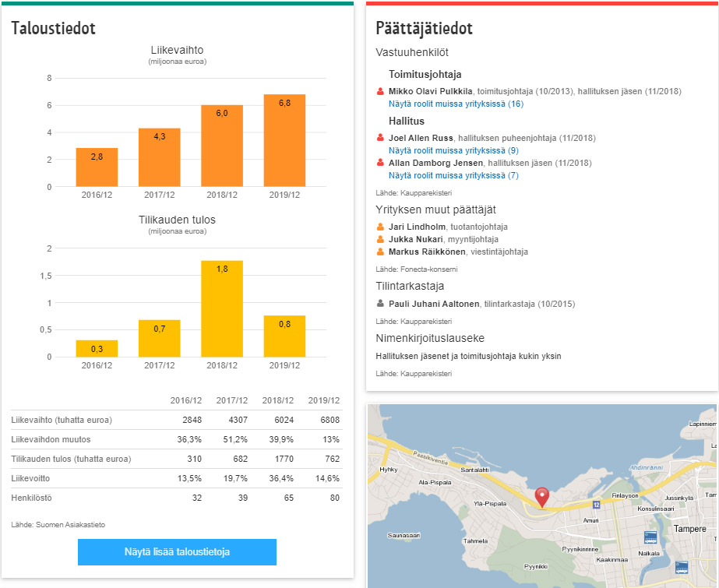Click the blue transit station icon near Nalkala
Viewport: 719px width, 588px height.
pos(649,537)
